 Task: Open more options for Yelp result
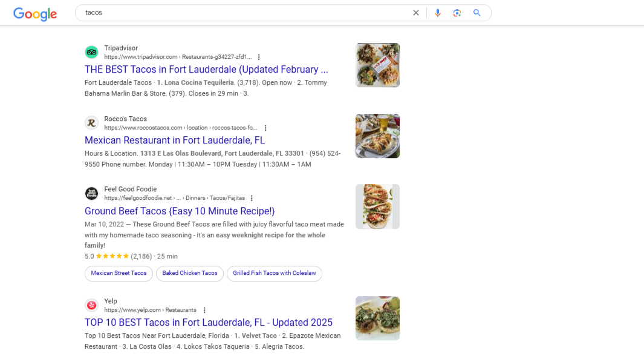tap(204, 310)
